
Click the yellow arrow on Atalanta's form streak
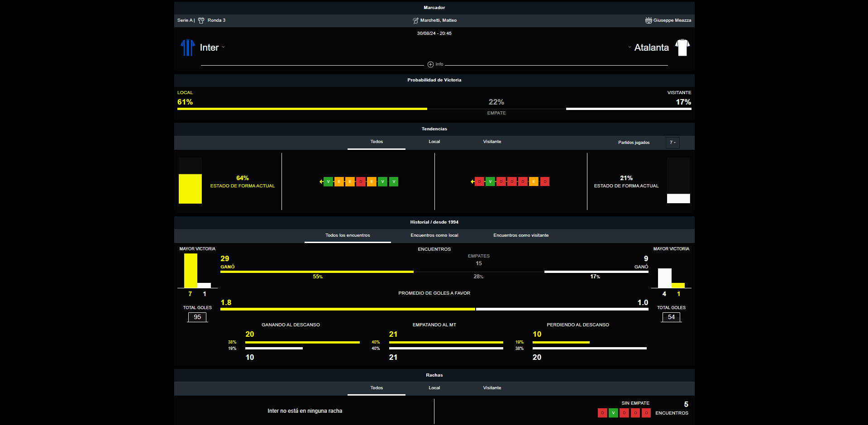point(472,181)
